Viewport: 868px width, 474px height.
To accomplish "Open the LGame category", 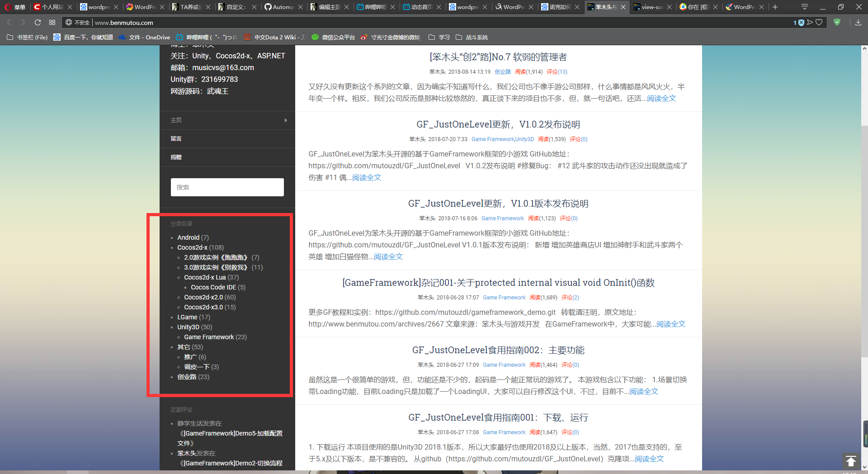I will (187, 317).
